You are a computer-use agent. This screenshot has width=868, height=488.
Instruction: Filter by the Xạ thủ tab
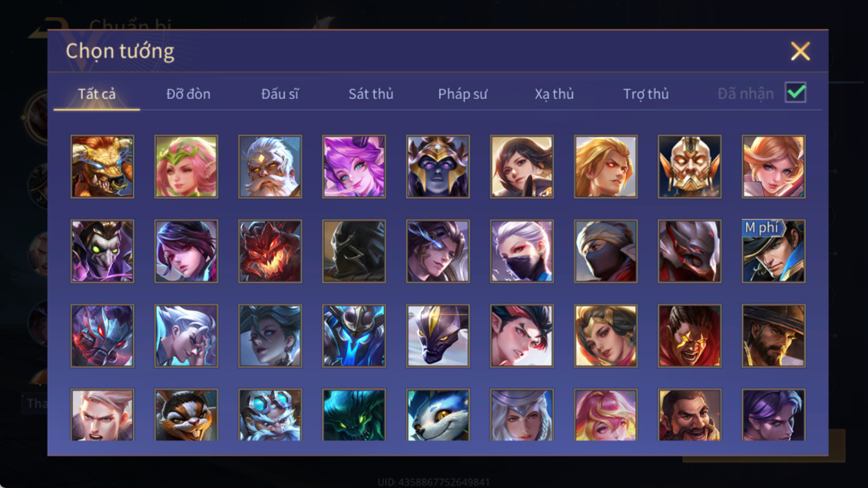tap(554, 94)
